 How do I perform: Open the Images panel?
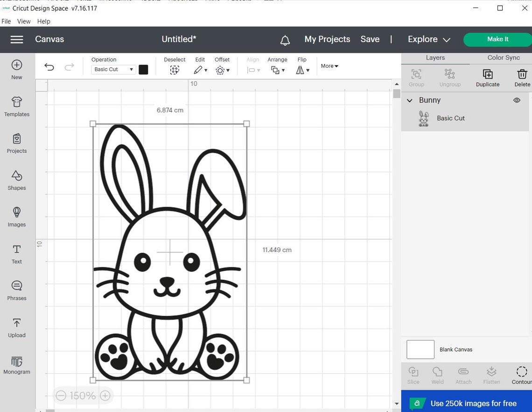(x=16, y=218)
